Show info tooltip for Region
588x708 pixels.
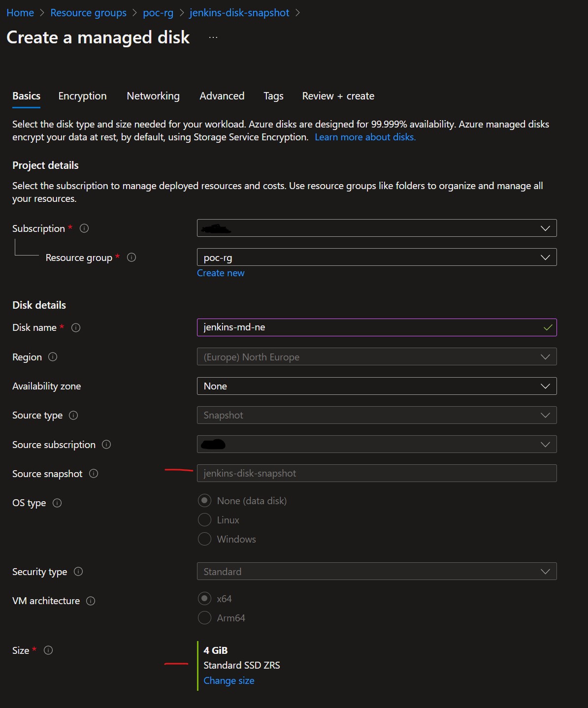click(53, 357)
